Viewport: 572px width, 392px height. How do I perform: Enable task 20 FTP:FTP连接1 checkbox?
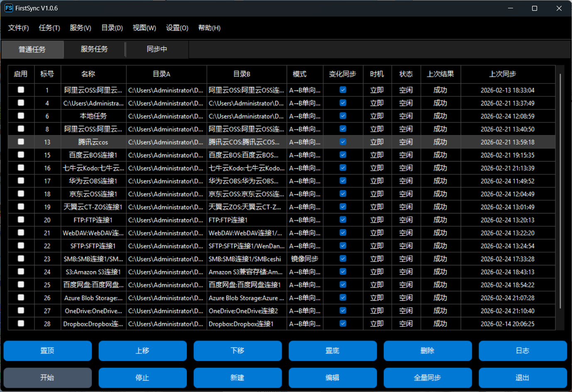[21, 220]
